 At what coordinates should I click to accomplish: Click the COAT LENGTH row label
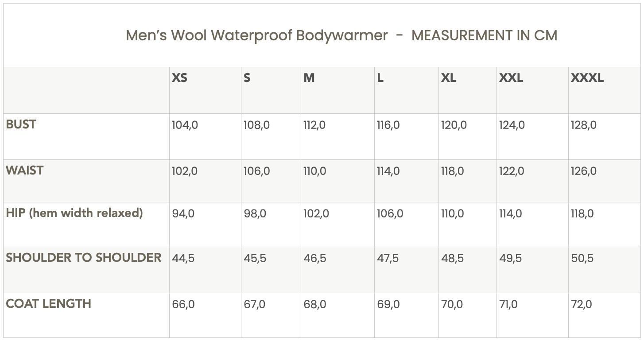48,304
